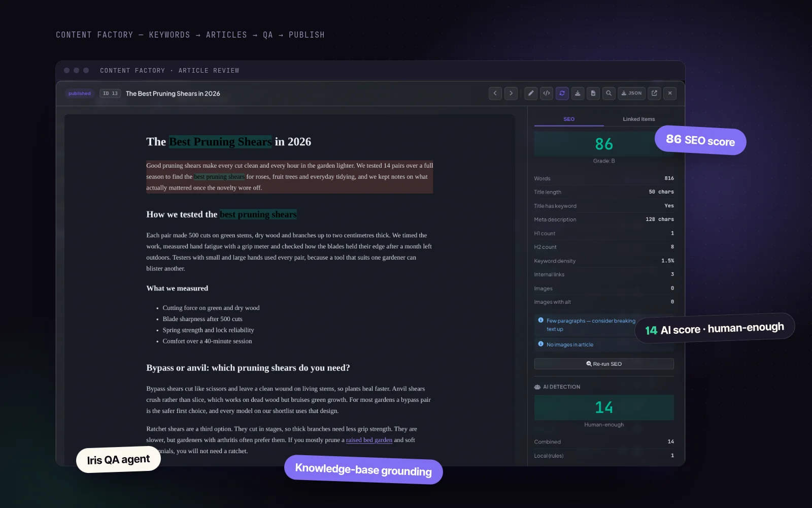
Task: Download the article as JSON
Action: (x=632, y=93)
